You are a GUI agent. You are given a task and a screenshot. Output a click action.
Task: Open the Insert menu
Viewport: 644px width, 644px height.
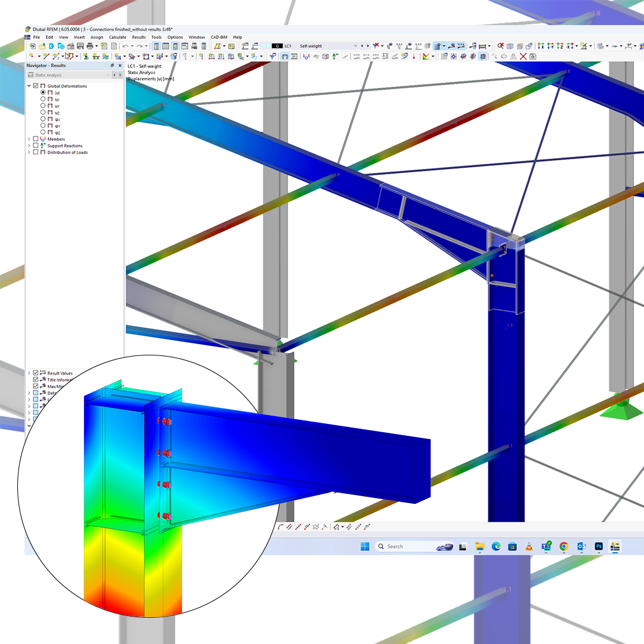click(x=79, y=37)
